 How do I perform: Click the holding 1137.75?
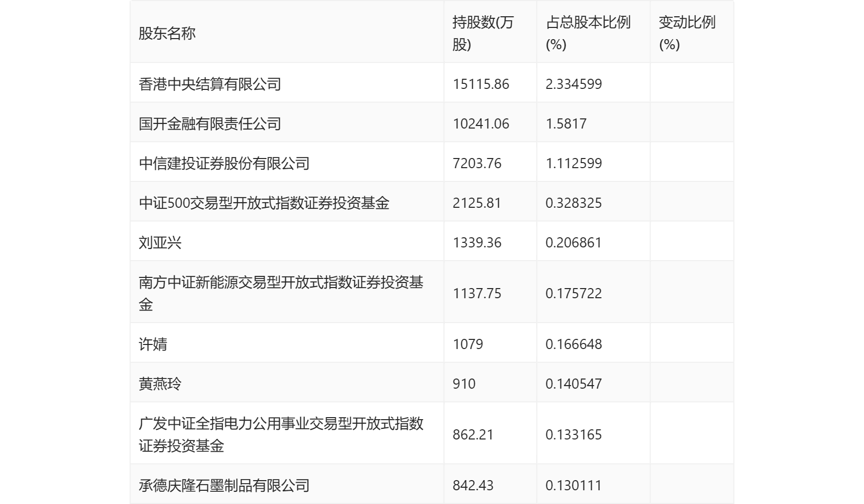point(477,293)
